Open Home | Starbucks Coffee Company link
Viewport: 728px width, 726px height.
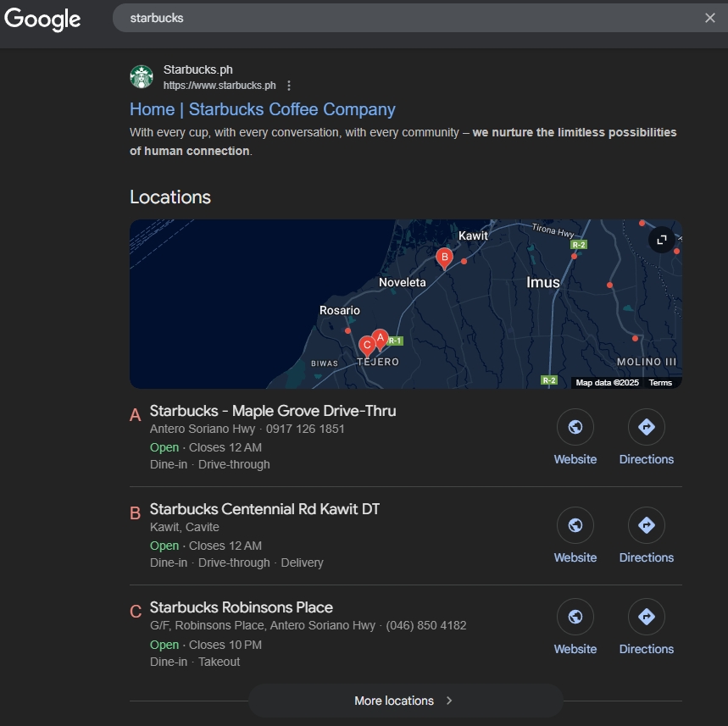click(x=262, y=109)
